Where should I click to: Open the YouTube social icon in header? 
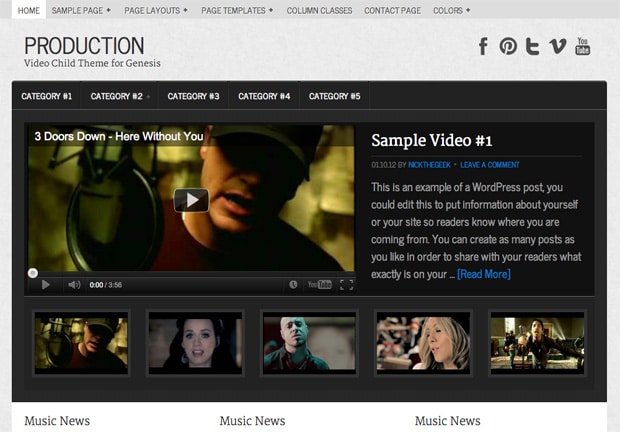[x=582, y=46]
